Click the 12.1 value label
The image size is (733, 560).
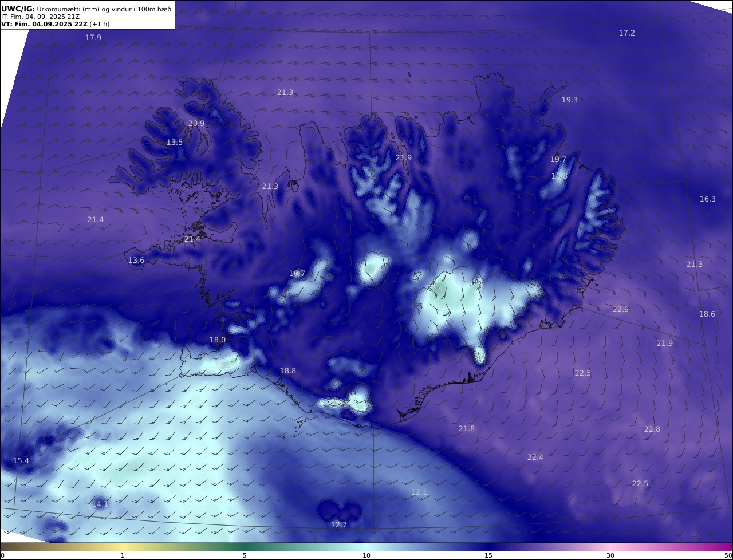tap(419, 492)
